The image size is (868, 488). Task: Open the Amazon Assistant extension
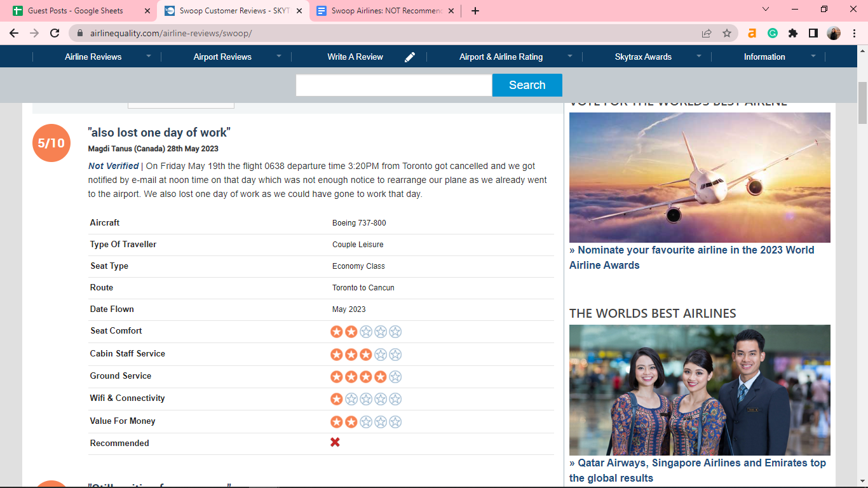[x=752, y=33]
